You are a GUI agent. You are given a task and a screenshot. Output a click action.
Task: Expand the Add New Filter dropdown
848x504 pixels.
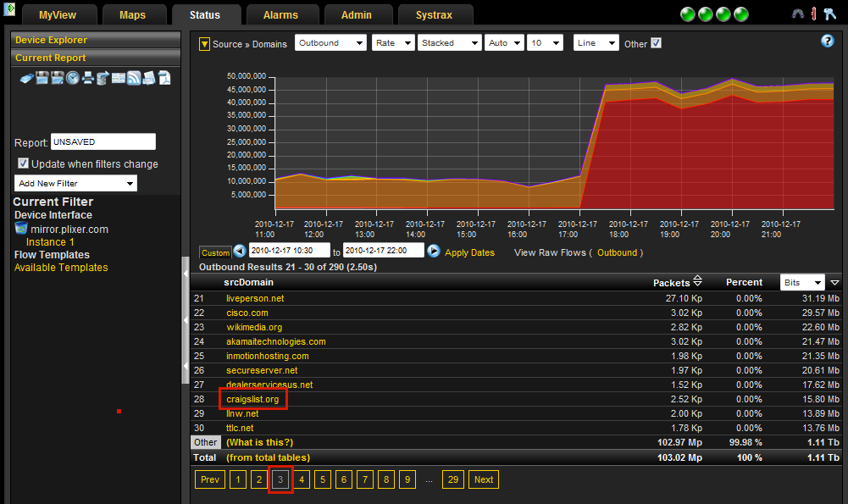pyautogui.click(x=76, y=184)
